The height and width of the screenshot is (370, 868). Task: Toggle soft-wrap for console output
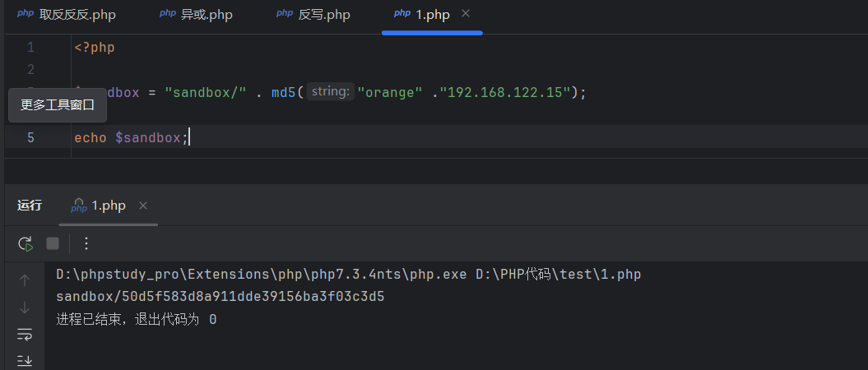[x=25, y=334]
